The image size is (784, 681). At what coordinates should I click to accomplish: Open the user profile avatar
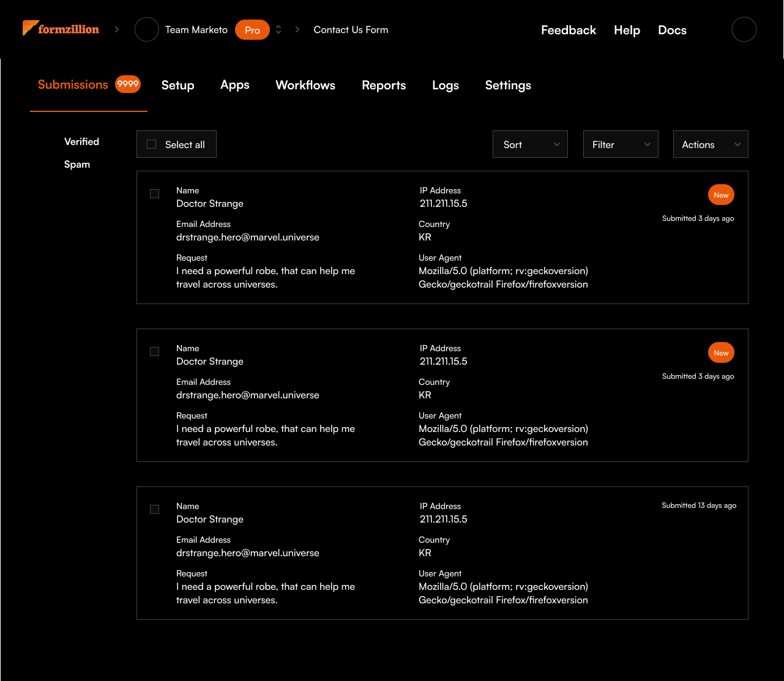pos(744,29)
